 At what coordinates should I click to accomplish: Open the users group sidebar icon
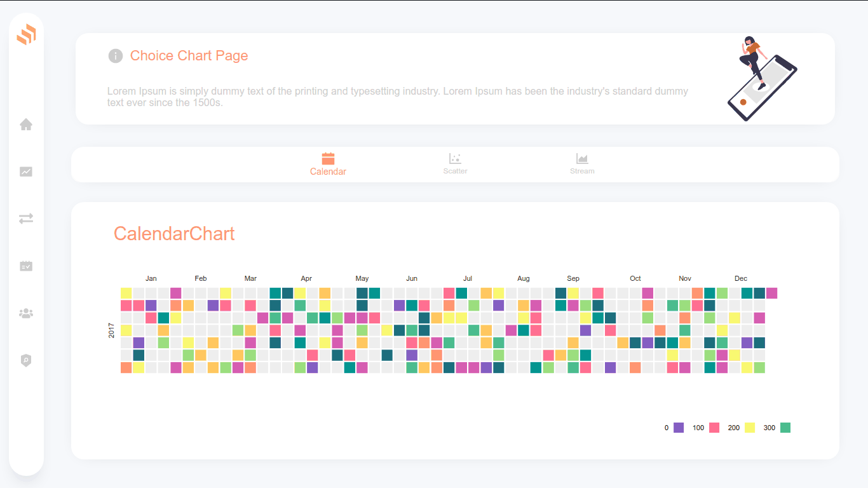coord(26,313)
